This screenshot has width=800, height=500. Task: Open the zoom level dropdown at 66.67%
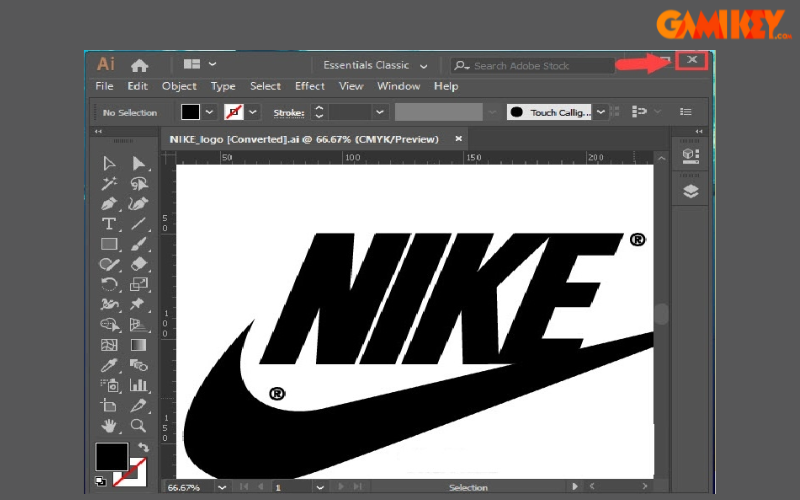click(x=222, y=487)
